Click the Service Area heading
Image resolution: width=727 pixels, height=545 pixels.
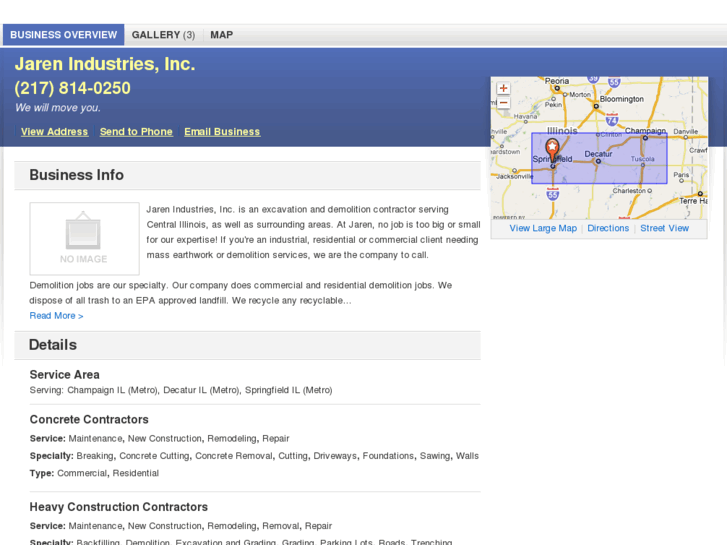coord(64,374)
